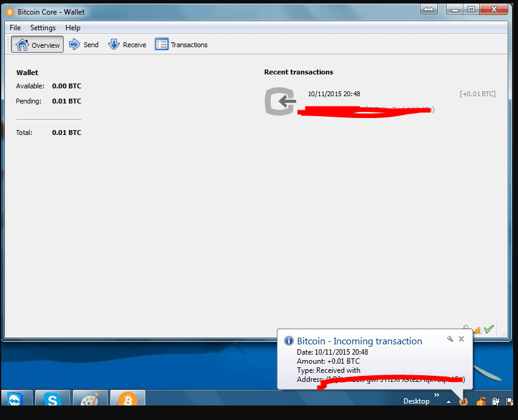Click the Pending balance 0.01 BTC
This screenshot has height=420, width=518.
click(67, 101)
